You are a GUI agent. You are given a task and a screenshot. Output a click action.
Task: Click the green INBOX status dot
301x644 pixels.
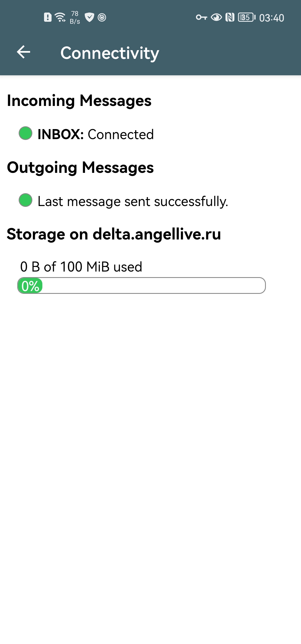tap(25, 133)
